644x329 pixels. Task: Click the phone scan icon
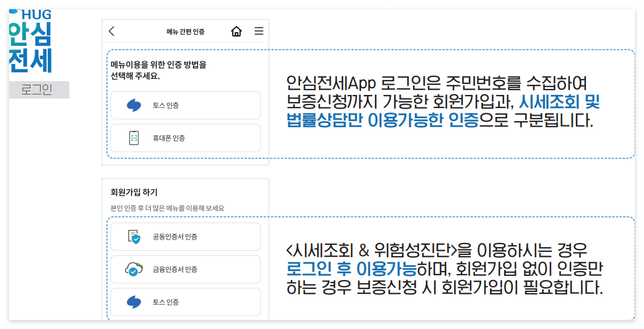point(134,139)
